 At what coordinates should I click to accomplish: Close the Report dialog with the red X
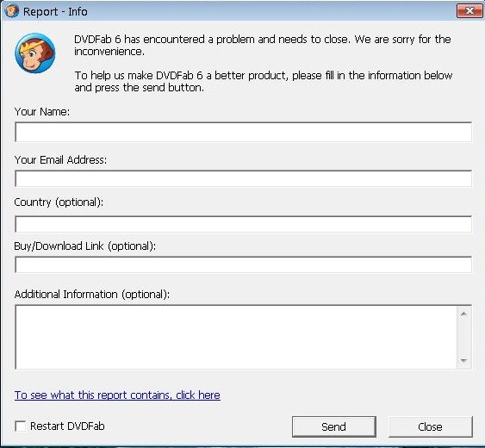pos(469,11)
